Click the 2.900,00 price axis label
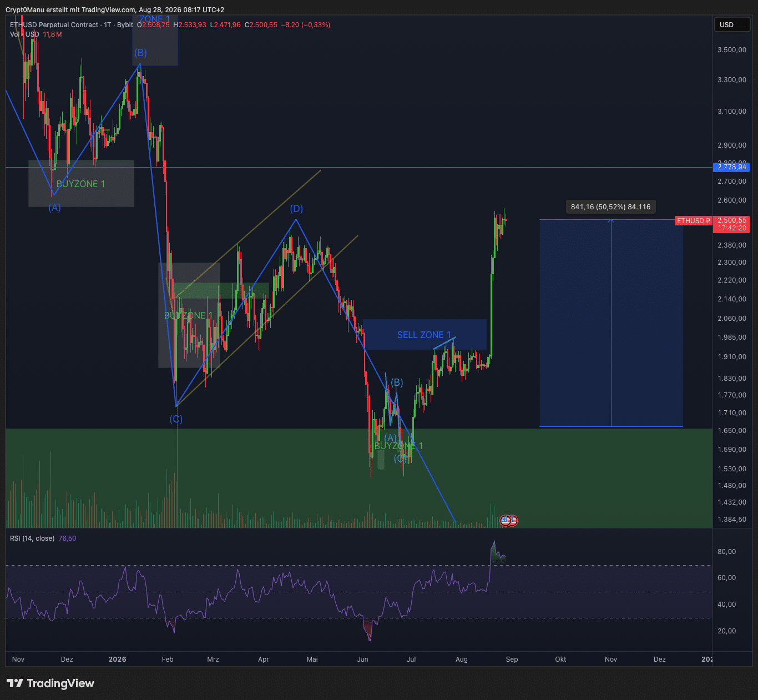The height and width of the screenshot is (700, 758). click(x=732, y=145)
